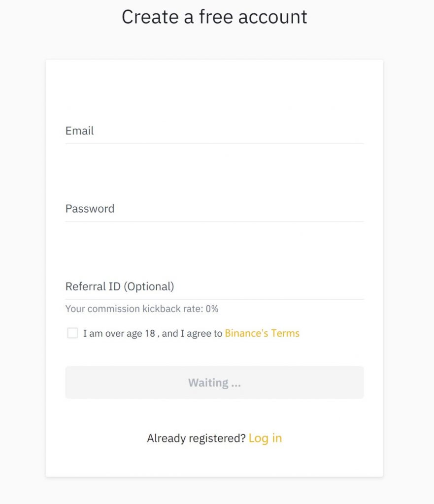Viewport: 434px width, 504px height.
Task: Click the 'and I agree to' text
Action: (x=192, y=333)
